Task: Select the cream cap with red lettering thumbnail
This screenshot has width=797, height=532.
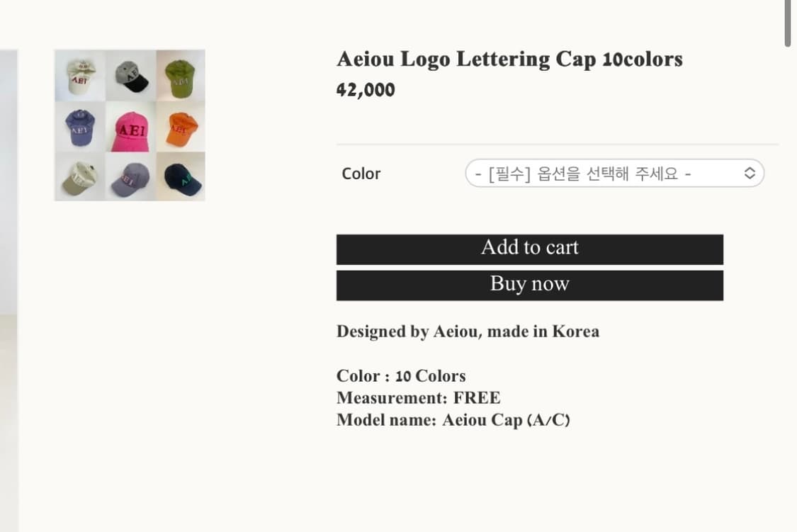Action: point(79,74)
